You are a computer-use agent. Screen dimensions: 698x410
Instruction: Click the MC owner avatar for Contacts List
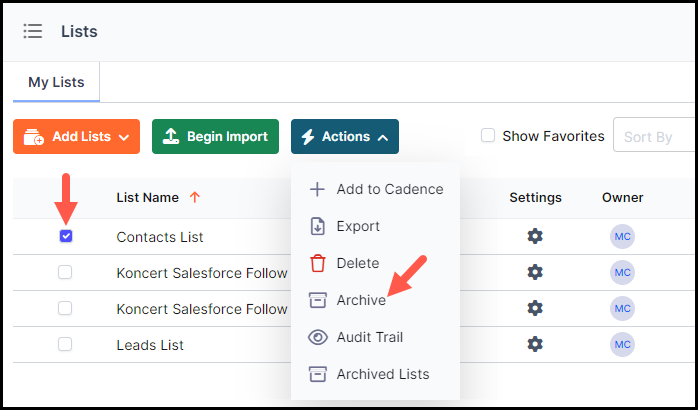622,236
